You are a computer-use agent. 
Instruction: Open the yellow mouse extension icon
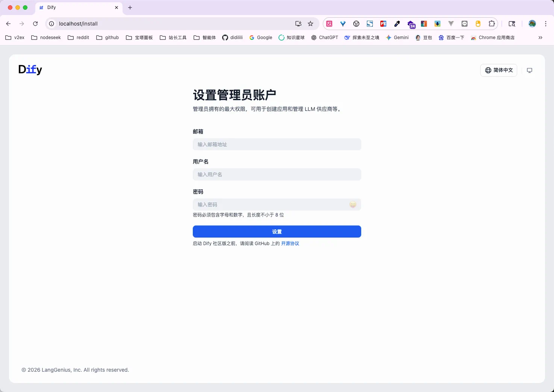tap(478, 24)
